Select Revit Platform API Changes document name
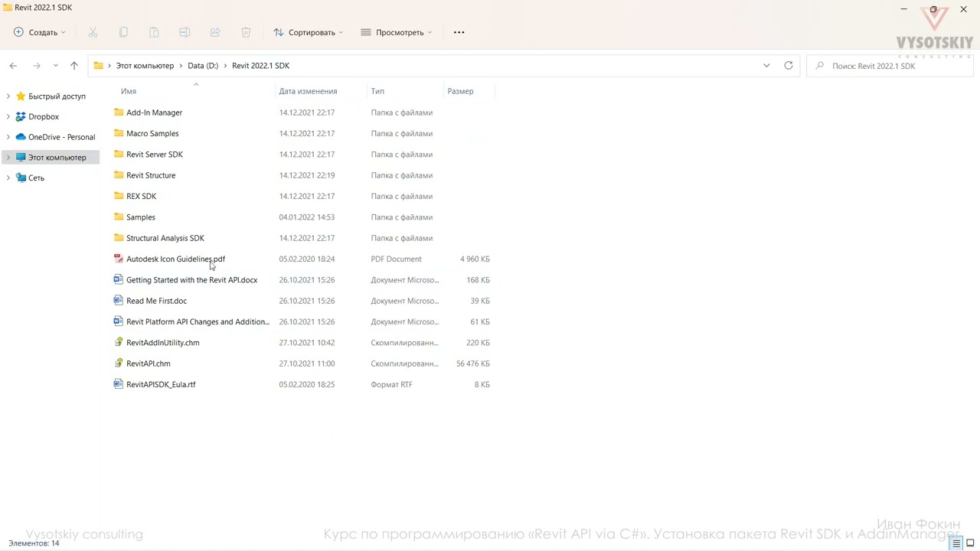980x551 pixels. [x=198, y=321]
